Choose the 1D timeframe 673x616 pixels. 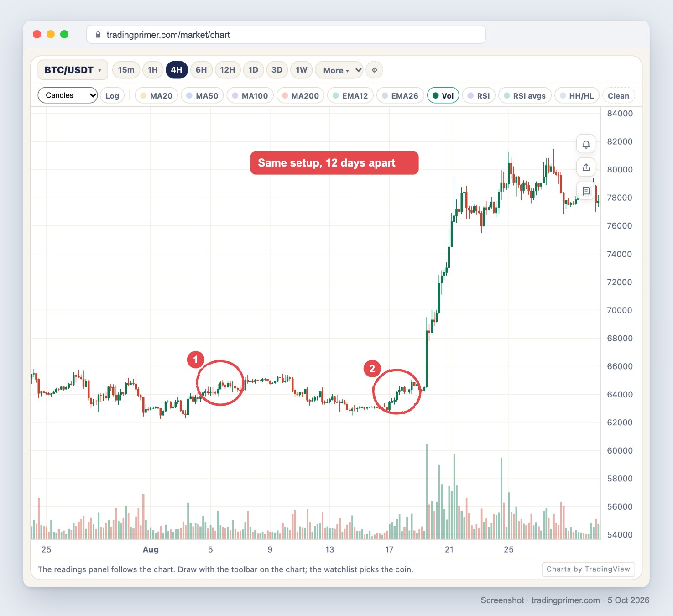(x=253, y=70)
